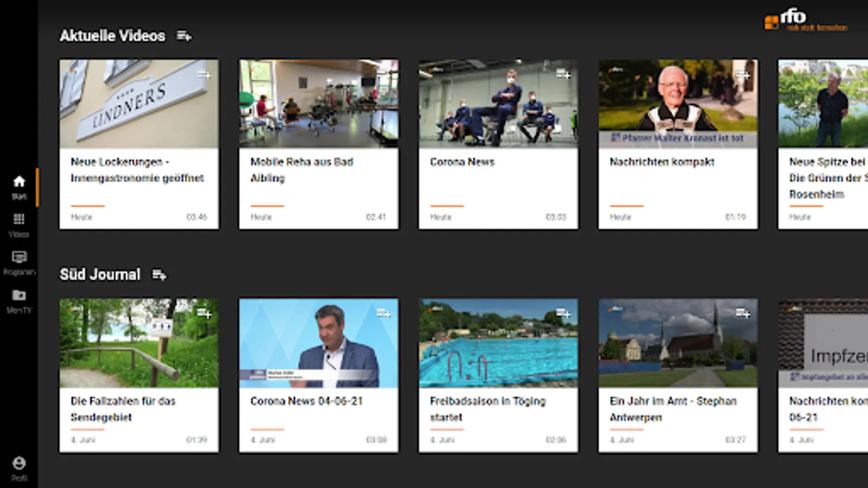Viewport: 868px width, 488px height.
Task: Add Mobile Reha aus Bad Aibling to playlist
Action: tap(384, 74)
